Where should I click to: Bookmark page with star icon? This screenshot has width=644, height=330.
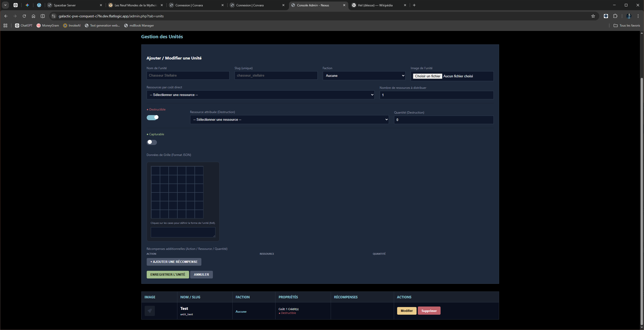(x=593, y=16)
